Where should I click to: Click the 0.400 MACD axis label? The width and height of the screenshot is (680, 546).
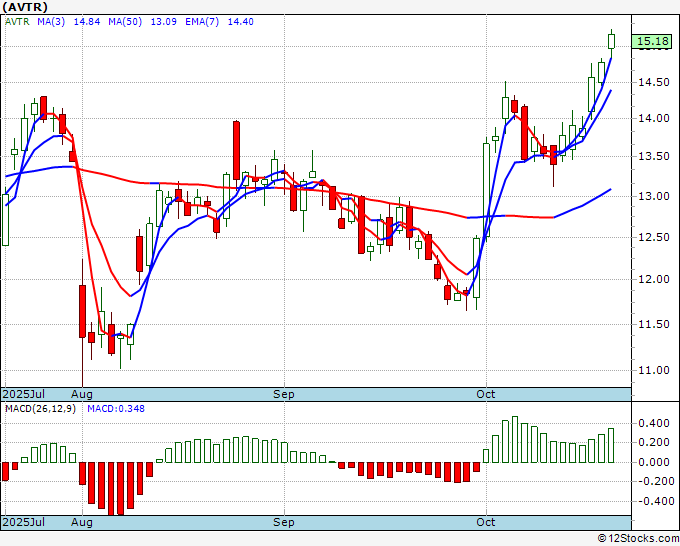(654, 423)
